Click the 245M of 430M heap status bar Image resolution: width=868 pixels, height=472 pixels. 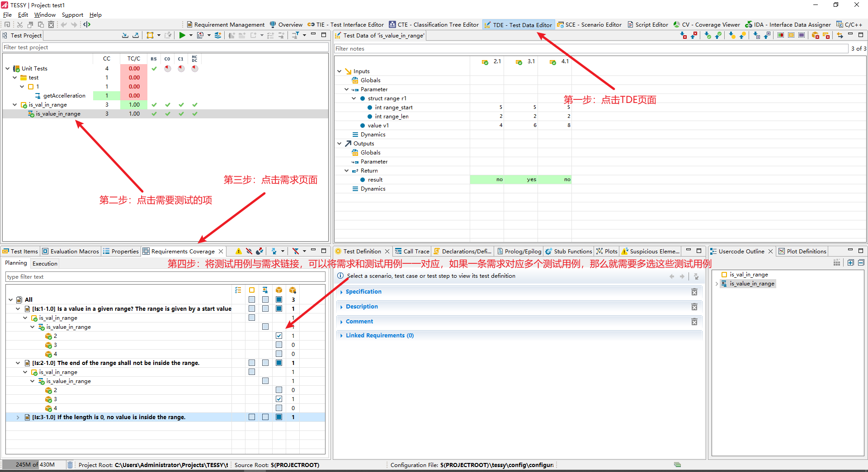(x=33, y=465)
